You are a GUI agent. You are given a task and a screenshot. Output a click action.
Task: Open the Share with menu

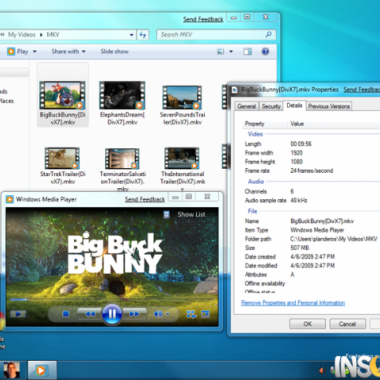point(68,51)
